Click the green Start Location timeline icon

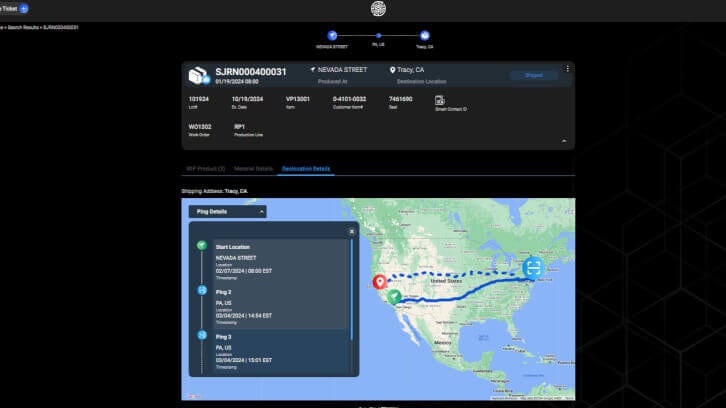(x=201, y=246)
